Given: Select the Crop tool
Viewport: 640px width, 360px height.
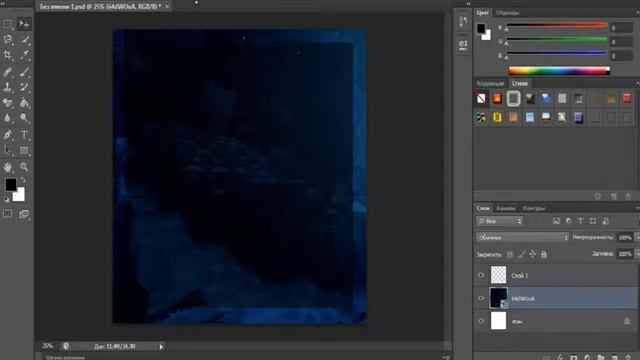Looking at the screenshot, I should [8, 55].
